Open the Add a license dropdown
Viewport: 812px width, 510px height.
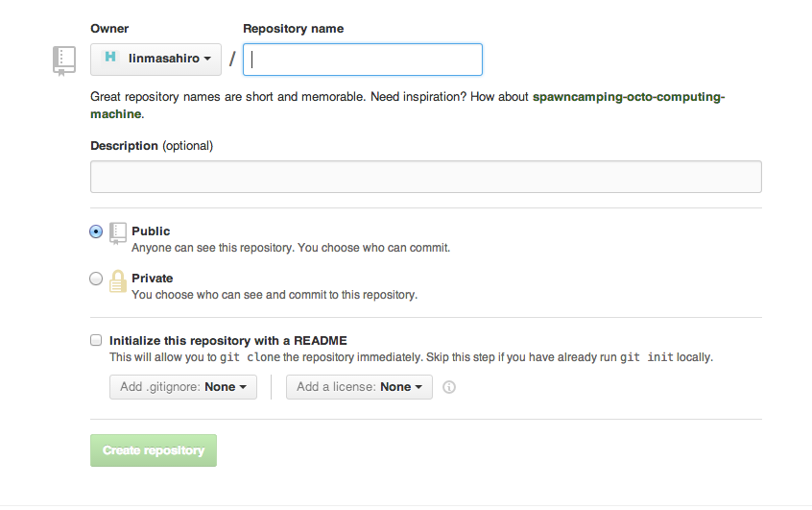pos(359,387)
